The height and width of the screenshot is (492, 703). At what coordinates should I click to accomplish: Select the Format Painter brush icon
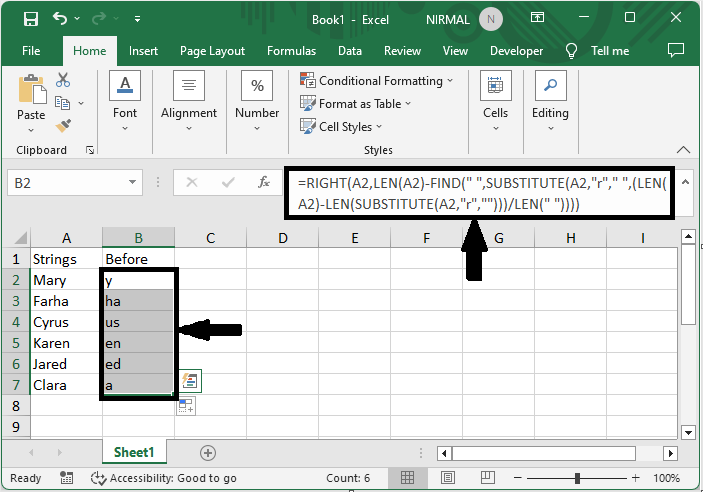[63, 125]
